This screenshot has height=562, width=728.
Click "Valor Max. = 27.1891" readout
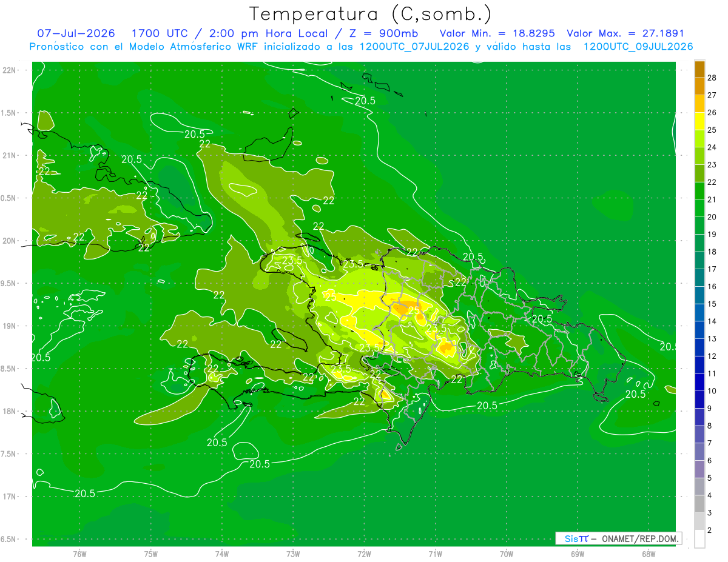click(625, 34)
